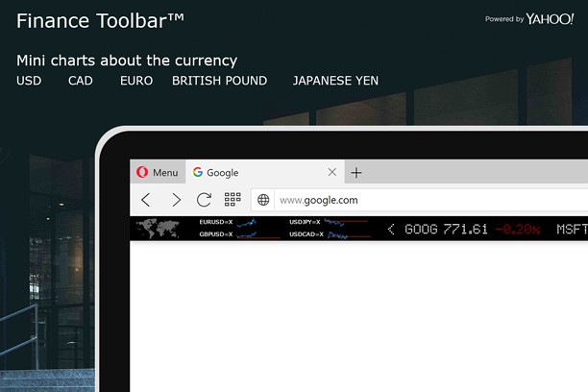Click the Finance Toolbar title

click(100, 20)
